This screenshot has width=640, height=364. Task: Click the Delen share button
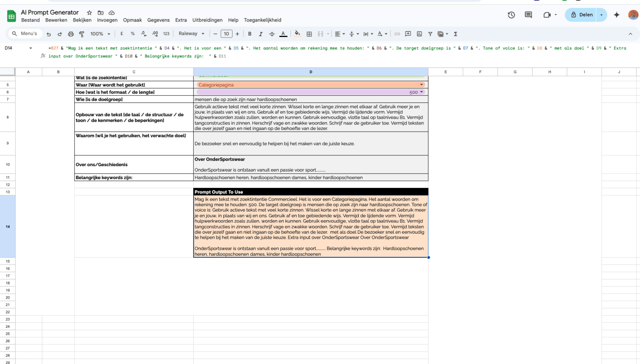pos(581,15)
